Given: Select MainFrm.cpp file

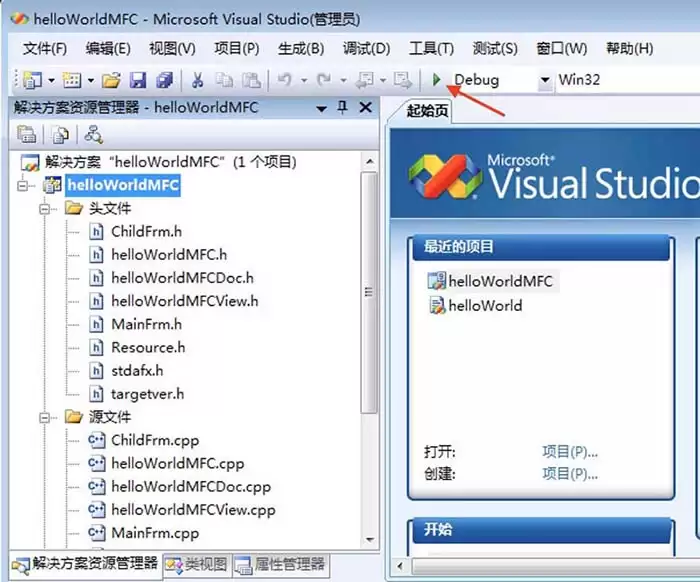Looking at the screenshot, I should (155, 533).
